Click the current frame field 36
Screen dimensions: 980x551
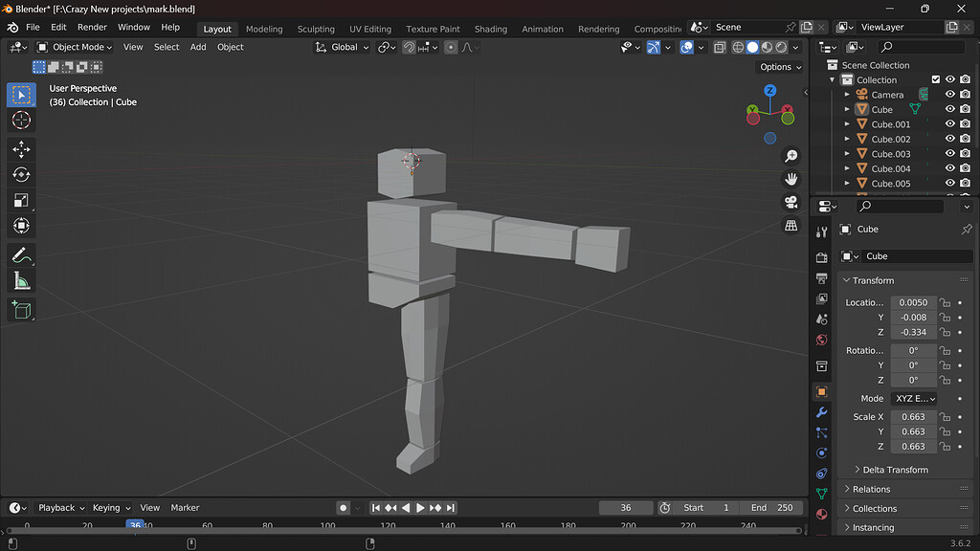(x=626, y=508)
